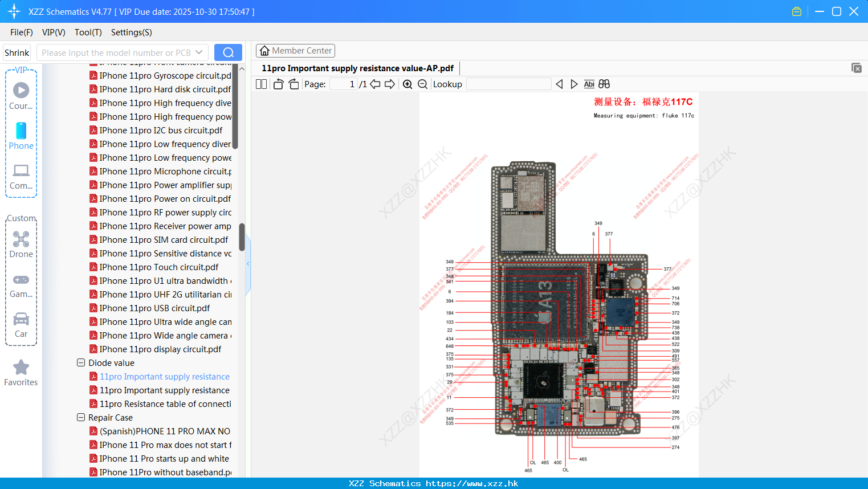Click the Lookup text field
Image resolution: width=868 pixels, height=489 pixels.
click(x=508, y=84)
